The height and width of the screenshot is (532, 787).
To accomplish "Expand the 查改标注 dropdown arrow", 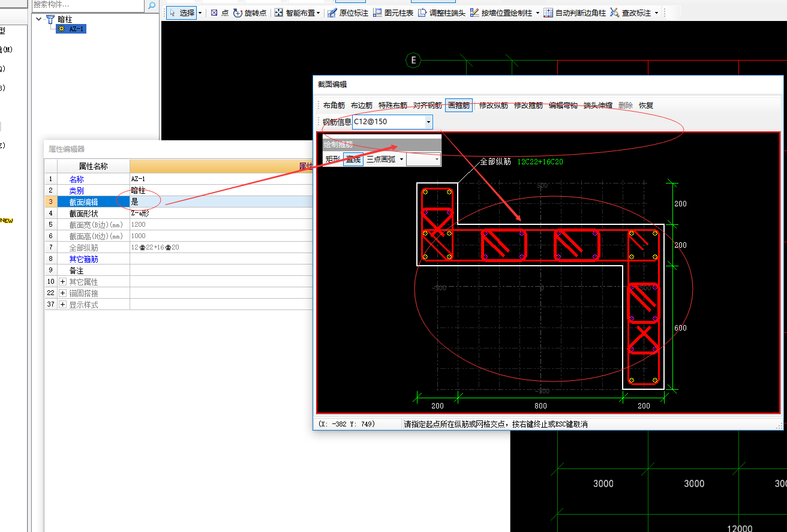I will (656, 13).
